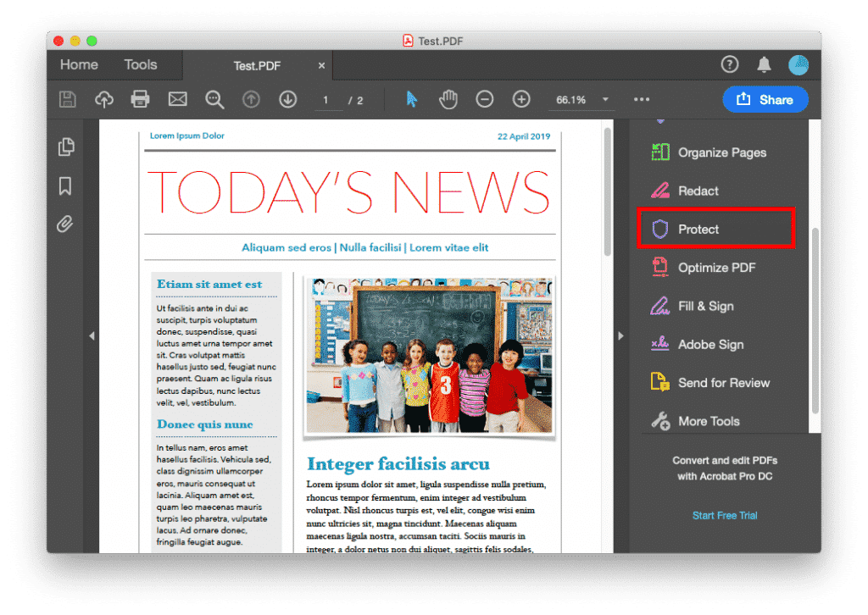
Task: Go to next page arrow
Action: [288, 100]
